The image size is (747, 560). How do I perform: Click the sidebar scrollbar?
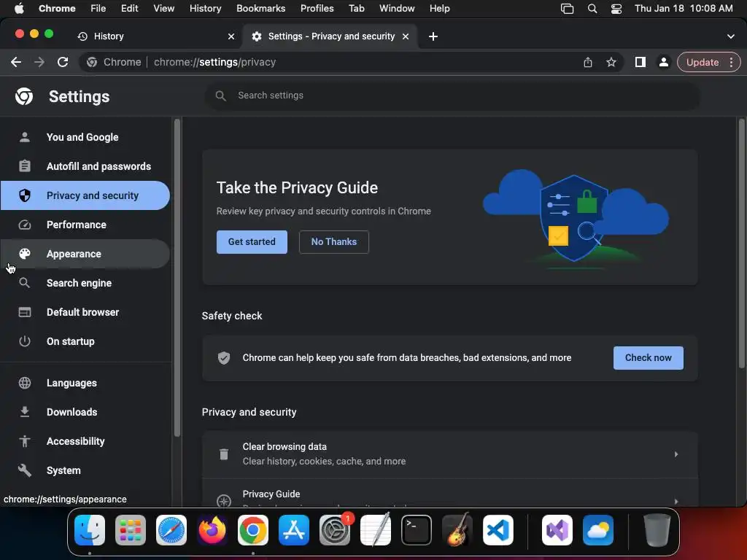coord(177,278)
